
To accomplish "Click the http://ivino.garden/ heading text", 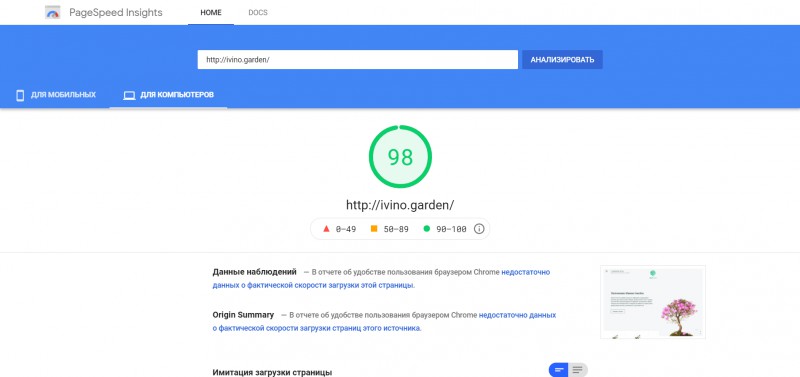I will 400,205.
